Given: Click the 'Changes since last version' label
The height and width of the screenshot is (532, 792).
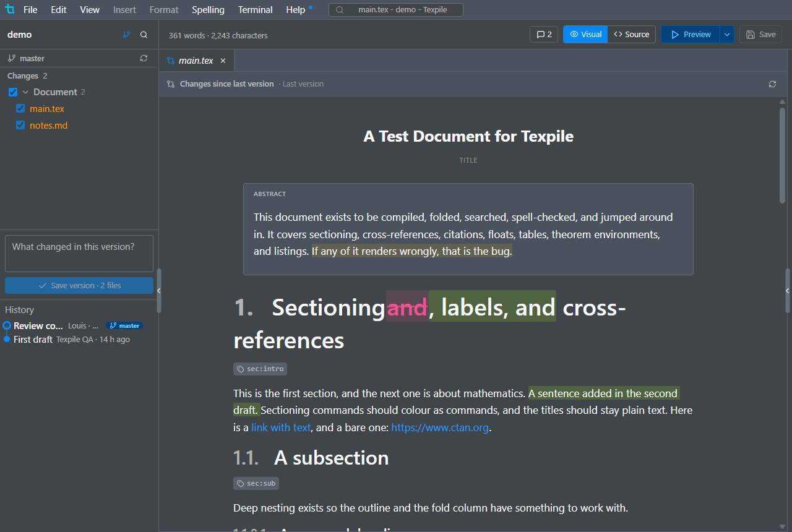Looking at the screenshot, I should click(226, 84).
